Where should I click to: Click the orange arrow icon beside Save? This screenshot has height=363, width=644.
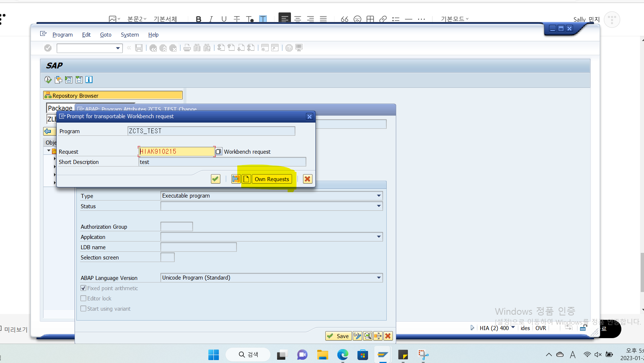(378, 336)
